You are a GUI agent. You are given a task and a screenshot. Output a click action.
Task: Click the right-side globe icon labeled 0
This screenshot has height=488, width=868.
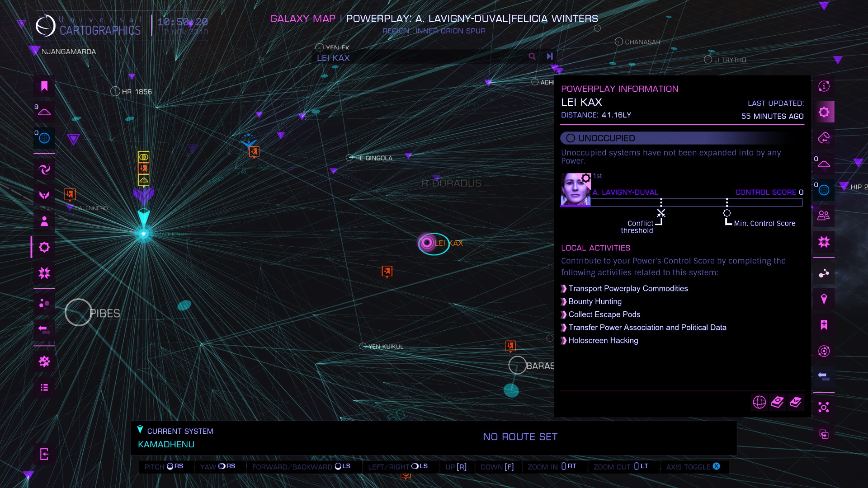pos(824,190)
